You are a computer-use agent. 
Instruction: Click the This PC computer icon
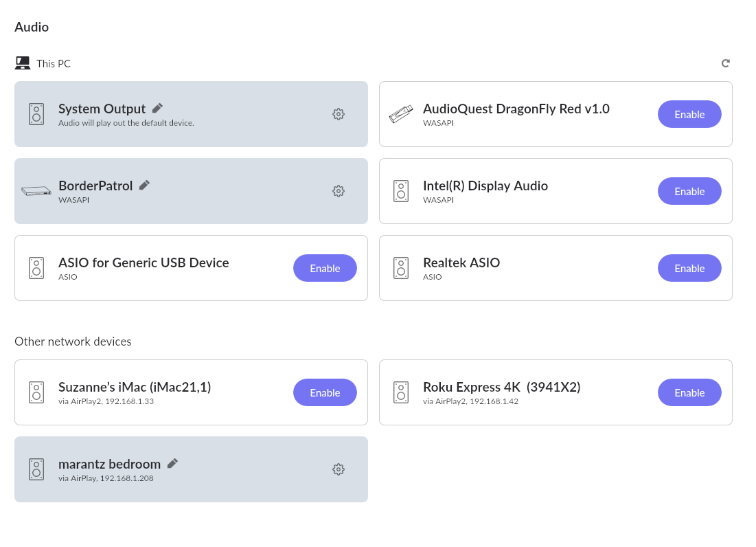pyautogui.click(x=23, y=63)
